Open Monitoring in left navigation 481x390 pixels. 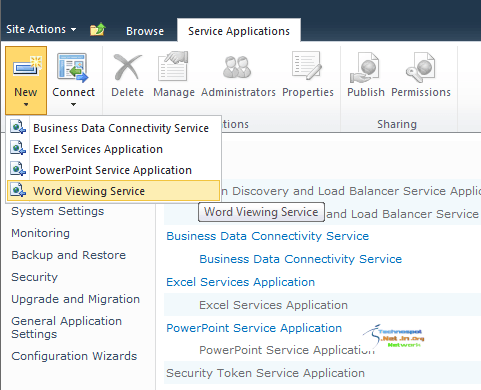pos(40,233)
